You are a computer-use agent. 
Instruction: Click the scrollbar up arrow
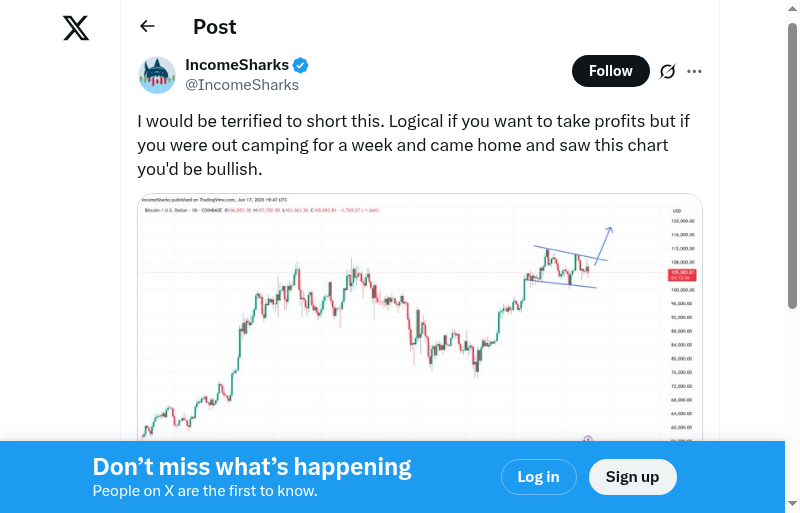pos(793,8)
